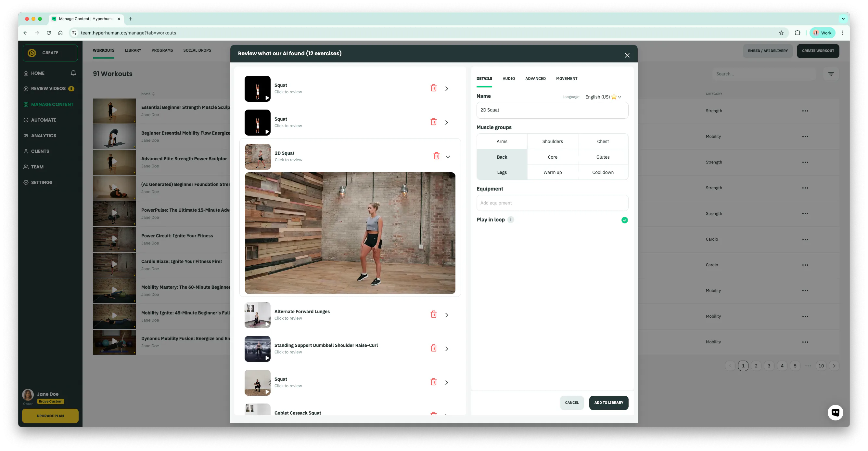868x451 pixels.
Task: Expand the Alternate Forward Lunges exercise
Action: [446, 314]
